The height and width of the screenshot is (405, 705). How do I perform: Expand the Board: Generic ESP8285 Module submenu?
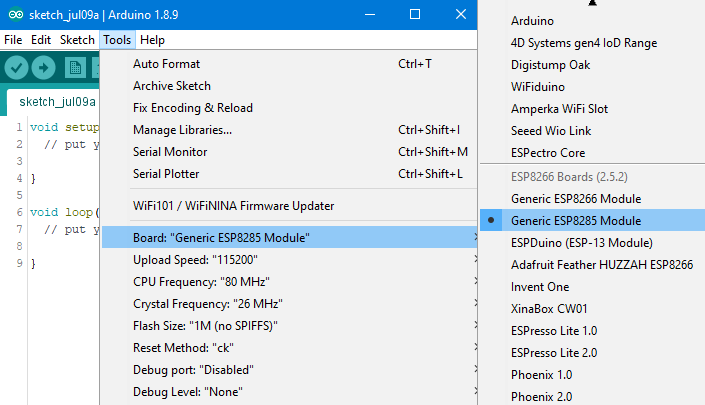click(x=289, y=237)
